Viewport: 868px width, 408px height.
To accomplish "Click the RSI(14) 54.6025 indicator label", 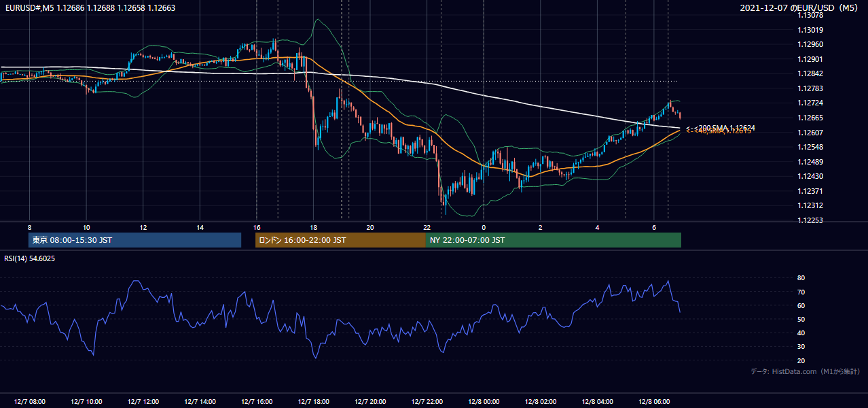I will [30, 258].
